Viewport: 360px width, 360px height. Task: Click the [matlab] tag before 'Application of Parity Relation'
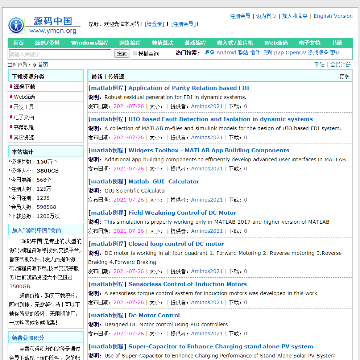coord(107,88)
